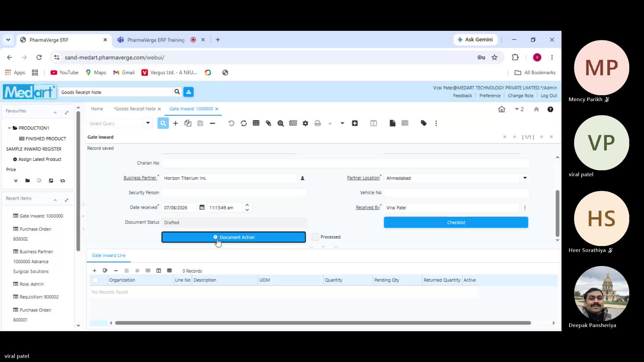Open recent item Requisition: 900002
The image size is (644, 362).
point(39,297)
